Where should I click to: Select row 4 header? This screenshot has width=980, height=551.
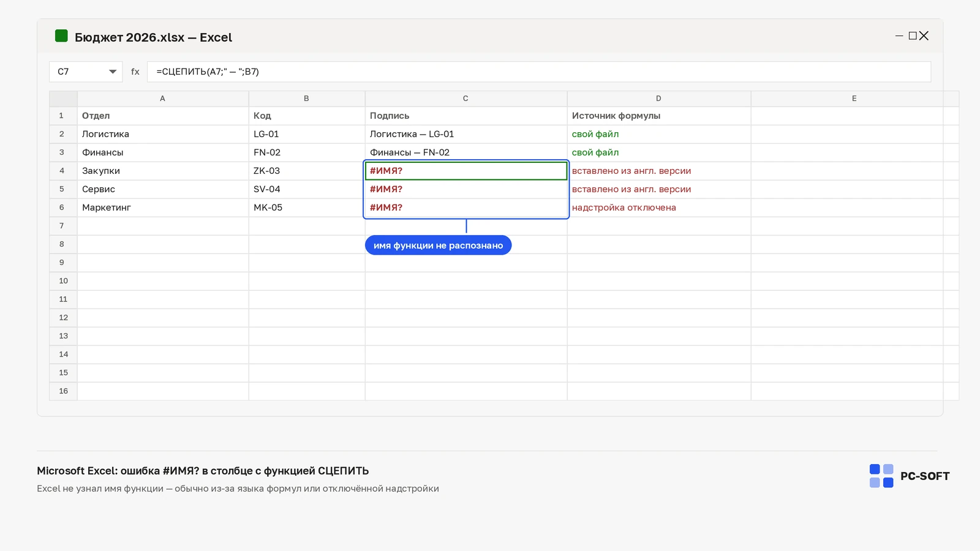pos(63,171)
